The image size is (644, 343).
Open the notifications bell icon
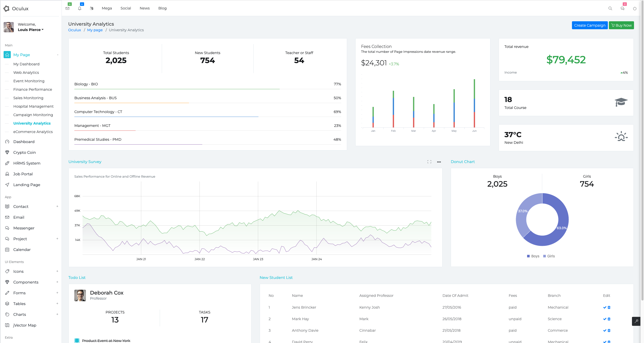[x=80, y=8]
